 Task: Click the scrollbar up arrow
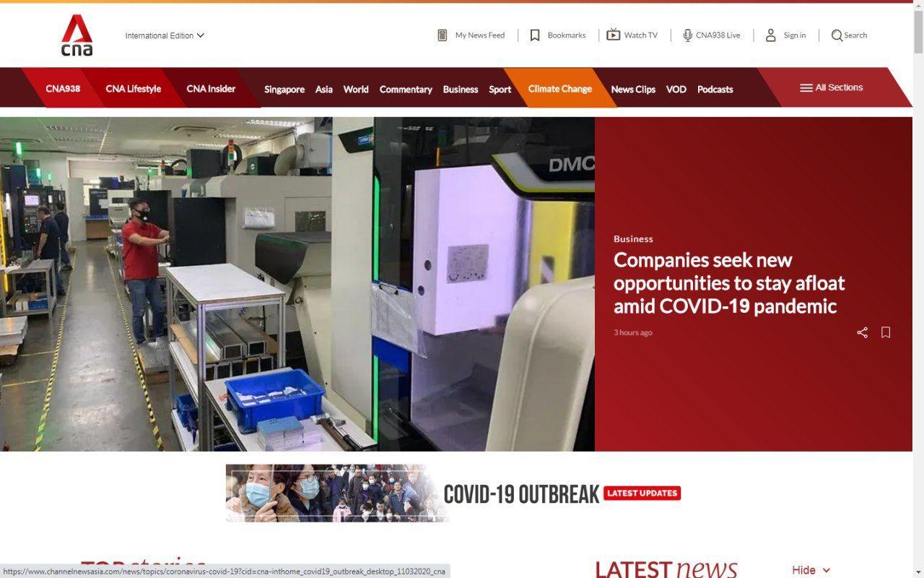[918, 7]
